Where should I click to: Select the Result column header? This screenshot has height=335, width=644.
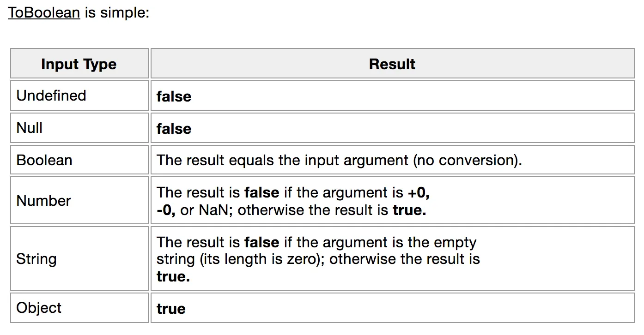pyautogui.click(x=392, y=64)
